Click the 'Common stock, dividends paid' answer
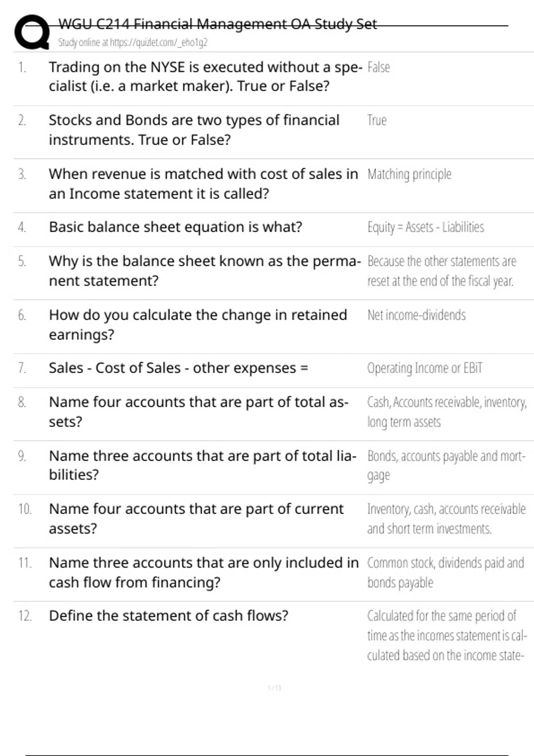This screenshot has width=534, height=756. click(x=446, y=572)
